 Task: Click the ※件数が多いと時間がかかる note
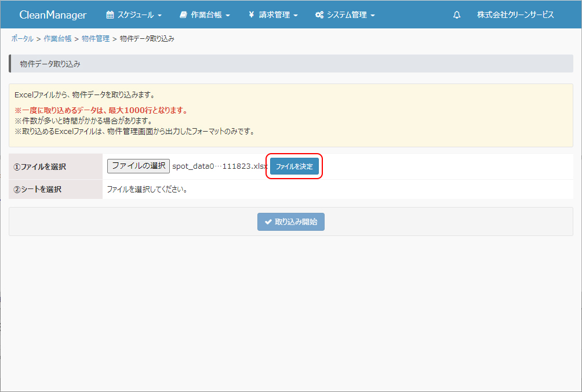83,121
